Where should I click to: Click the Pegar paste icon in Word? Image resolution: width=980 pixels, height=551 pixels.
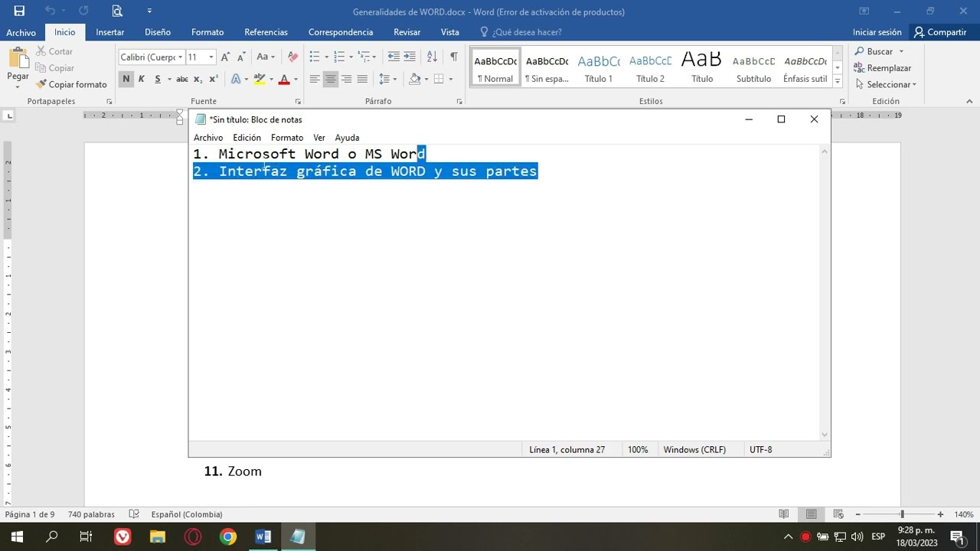18,58
